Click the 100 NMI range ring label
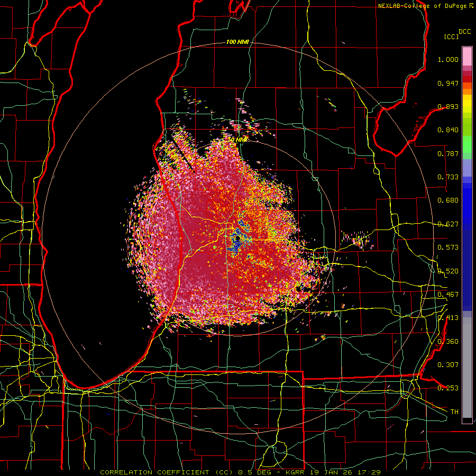476x476 pixels. coord(237,42)
